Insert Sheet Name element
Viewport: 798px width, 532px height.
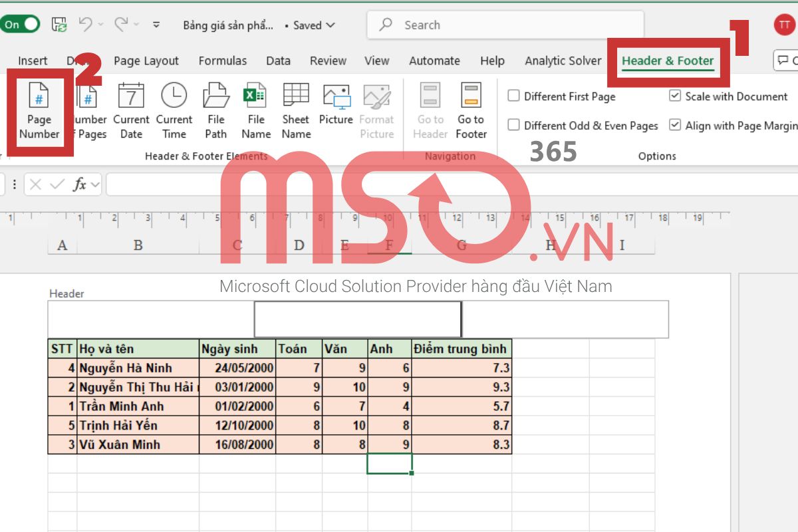tap(296, 112)
